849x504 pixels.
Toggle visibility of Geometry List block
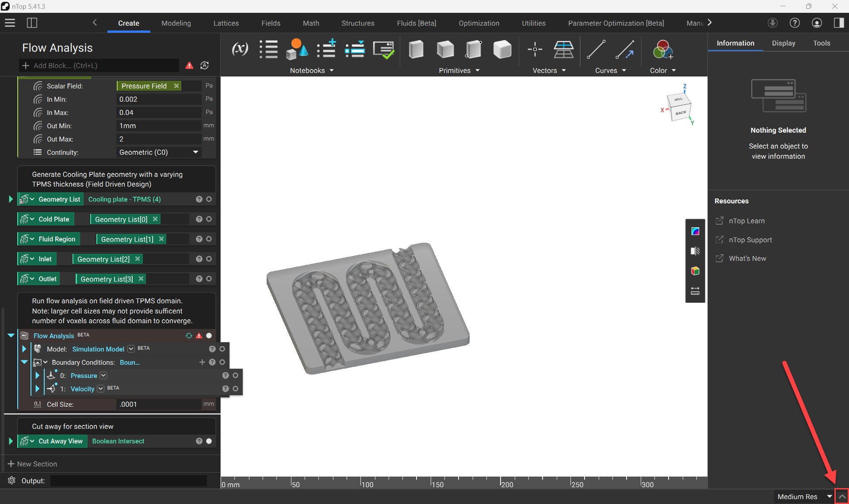point(209,199)
